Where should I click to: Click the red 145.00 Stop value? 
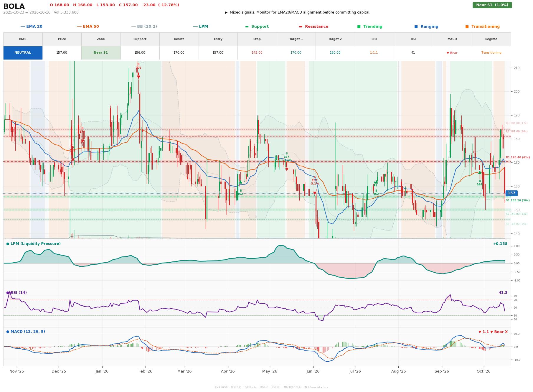point(257,53)
